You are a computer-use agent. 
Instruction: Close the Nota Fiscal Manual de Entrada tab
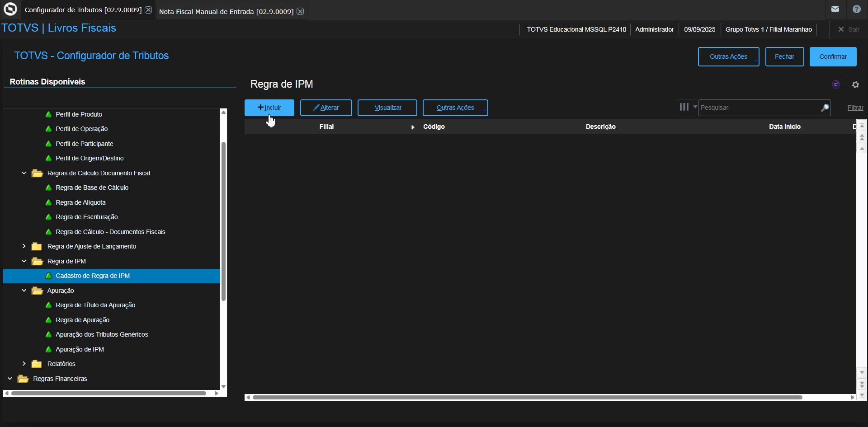[x=300, y=11]
